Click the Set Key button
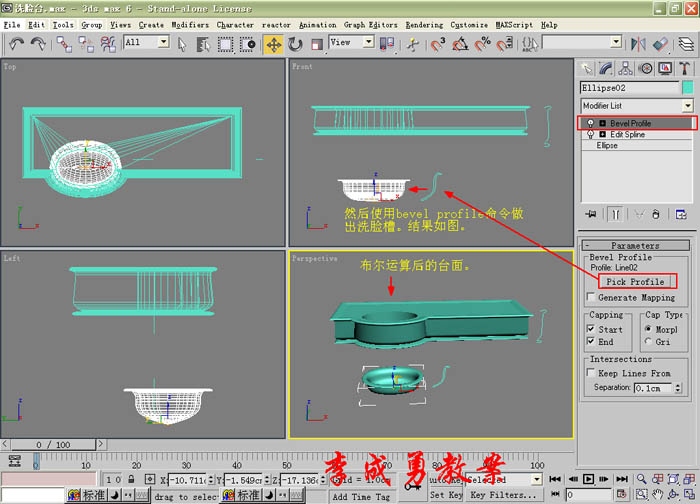This screenshot has width=700, height=504. 446,495
